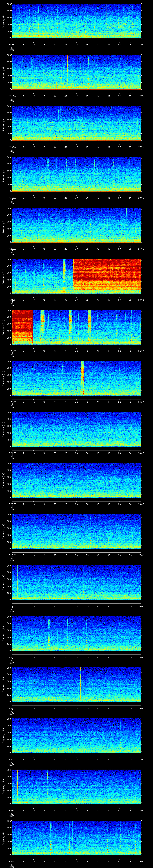Select the spectrogram panel starting at 7:30:00

coord(76,736)
